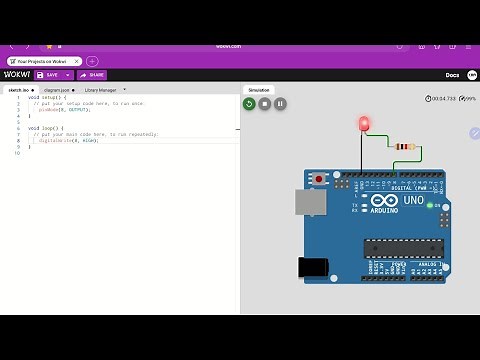
Task: Stop the running simulation
Action: point(265,104)
